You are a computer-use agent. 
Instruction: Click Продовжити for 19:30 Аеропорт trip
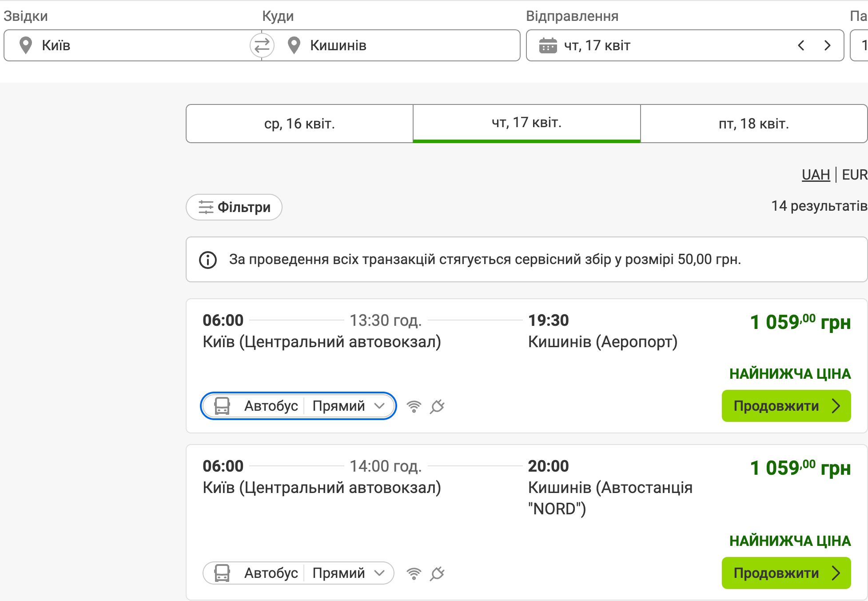click(786, 406)
